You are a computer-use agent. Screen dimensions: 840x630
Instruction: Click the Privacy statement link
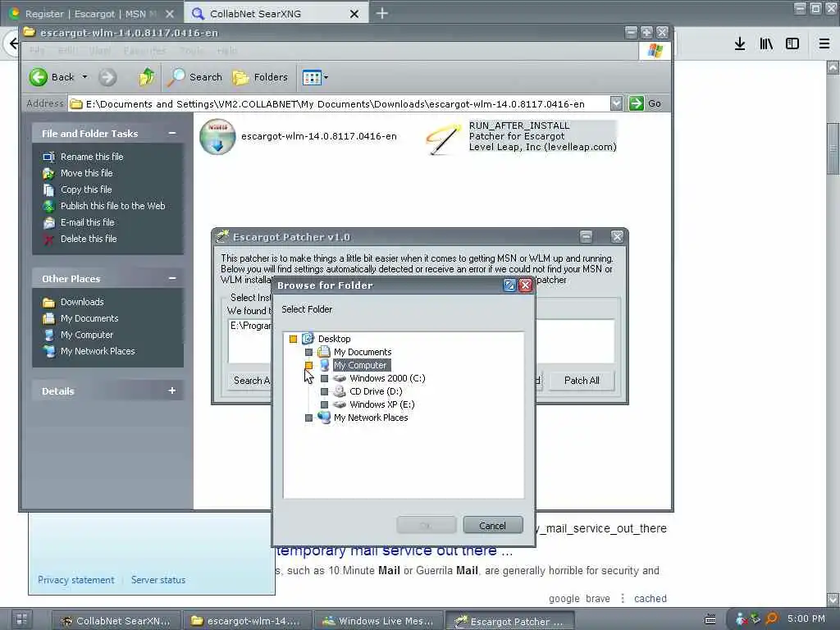[76, 580]
